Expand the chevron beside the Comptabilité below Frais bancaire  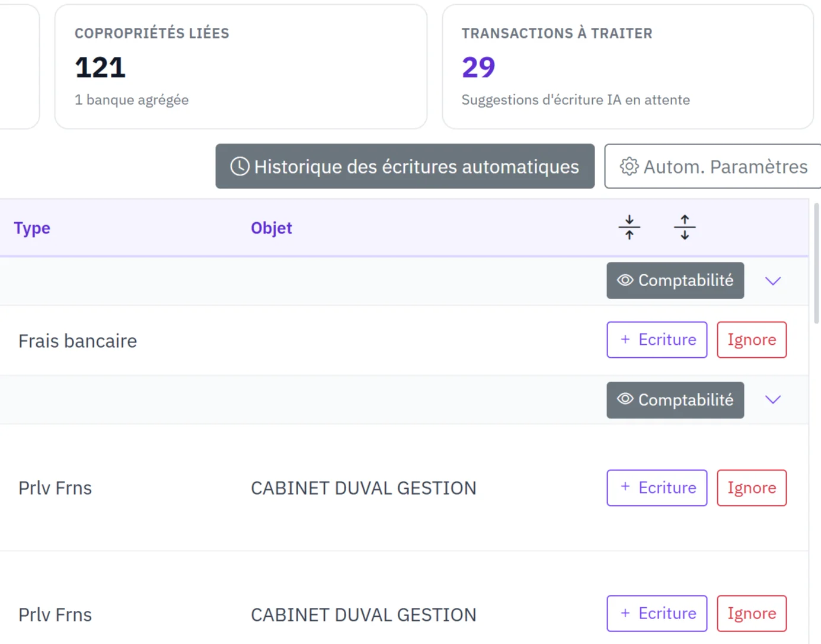(773, 400)
